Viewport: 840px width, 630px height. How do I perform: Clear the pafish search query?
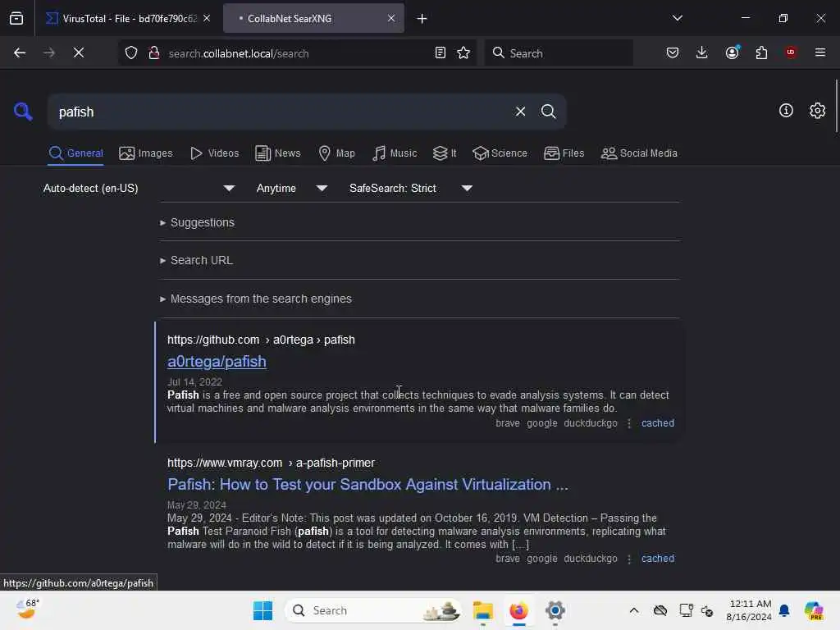[520, 112]
